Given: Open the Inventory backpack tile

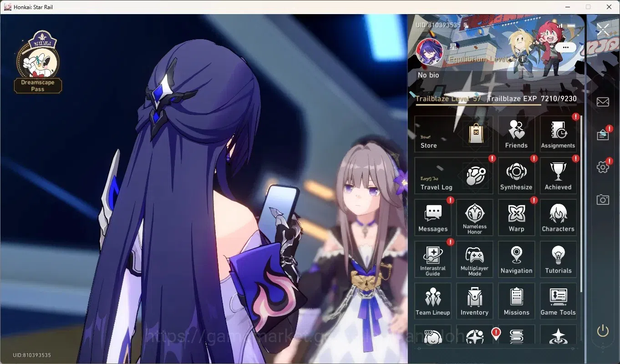Looking at the screenshot, I should click(475, 301).
